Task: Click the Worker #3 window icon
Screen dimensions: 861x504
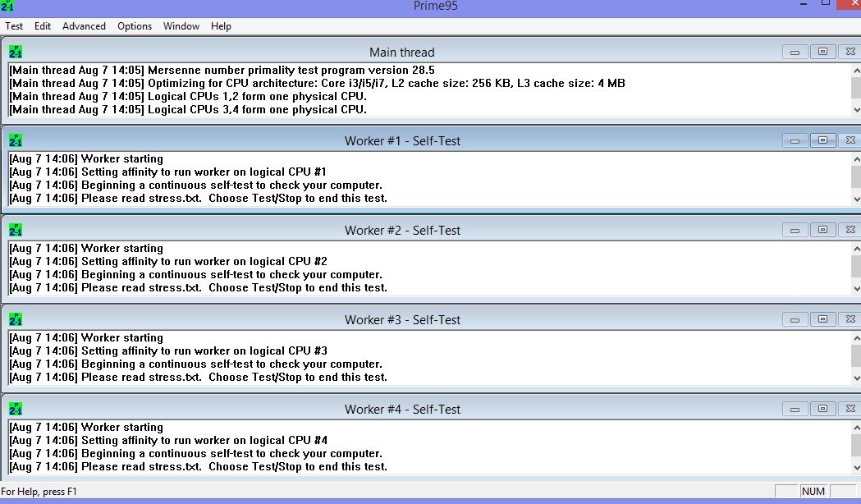Action: [x=16, y=319]
